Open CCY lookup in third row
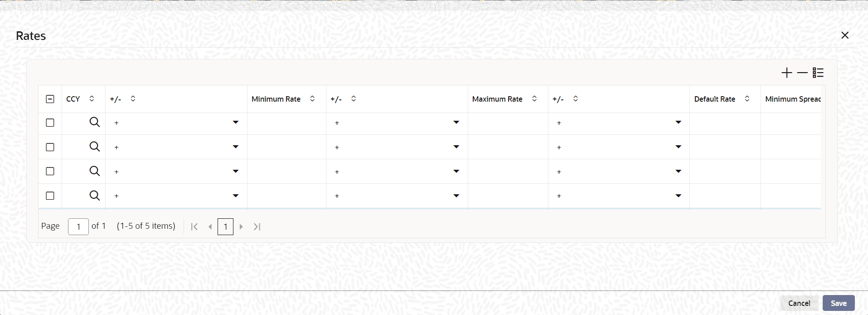The height and width of the screenshot is (315, 868). tap(94, 171)
